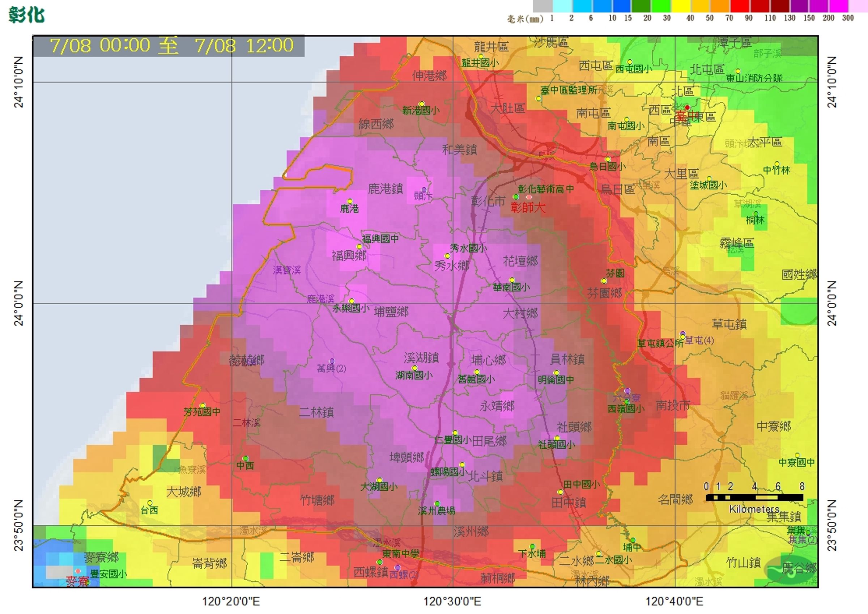Click the Kilometers scale bar label
This screenshot has width=868, height=614.
(x=754, y=509)
